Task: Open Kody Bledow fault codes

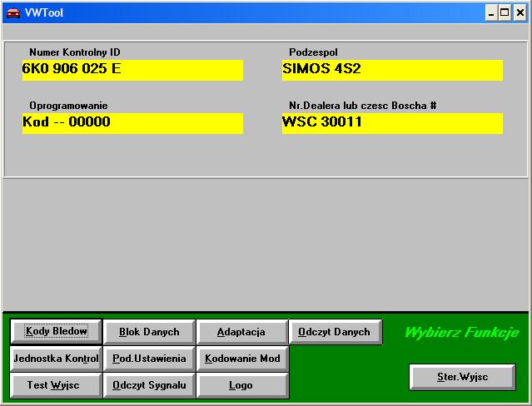Action: click(x=56, y=331)
